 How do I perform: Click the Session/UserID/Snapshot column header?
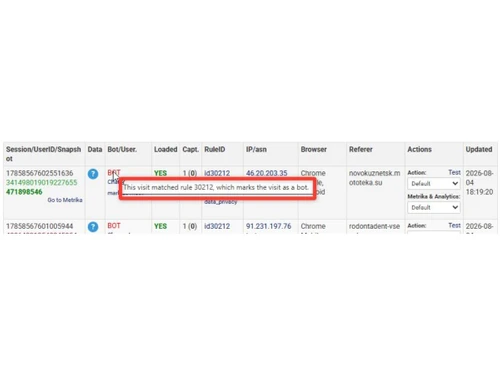tap(43, 154)
